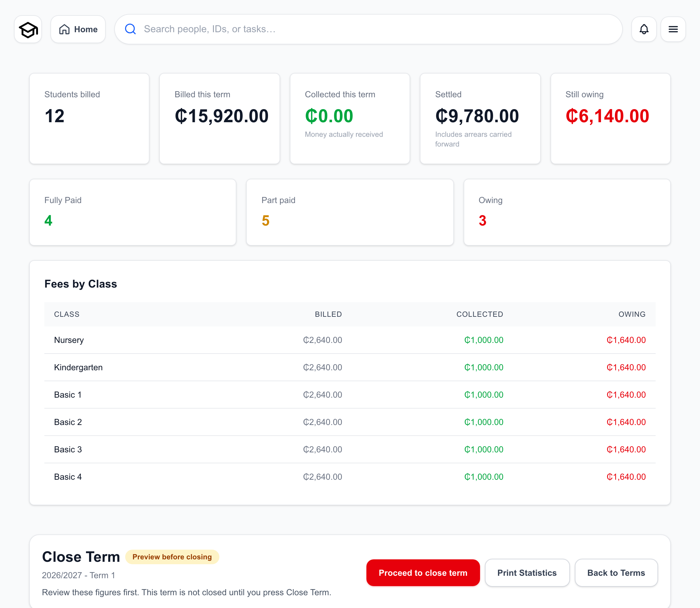The height and width of the screenshot is (608, 700).
Task: Click the Close Term heading
Action: click(81, 557)
